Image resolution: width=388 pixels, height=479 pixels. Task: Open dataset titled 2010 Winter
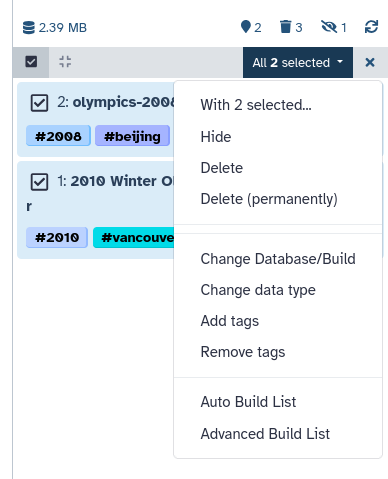pos(122,181)
